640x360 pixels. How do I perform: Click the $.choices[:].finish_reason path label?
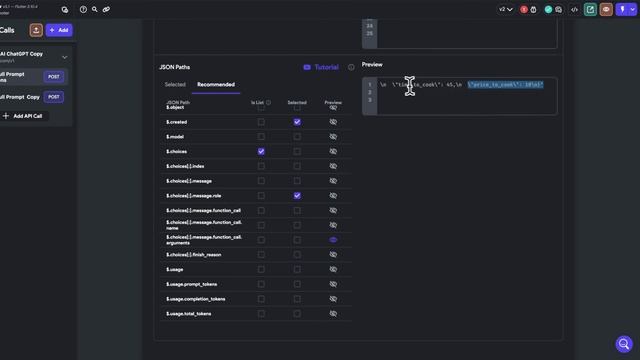[x=193, y=255]
